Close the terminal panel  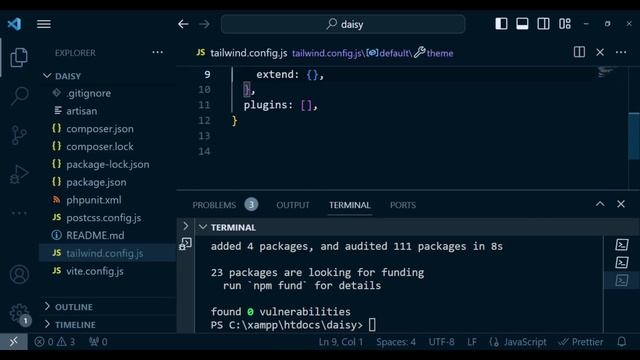coord(621,204)
